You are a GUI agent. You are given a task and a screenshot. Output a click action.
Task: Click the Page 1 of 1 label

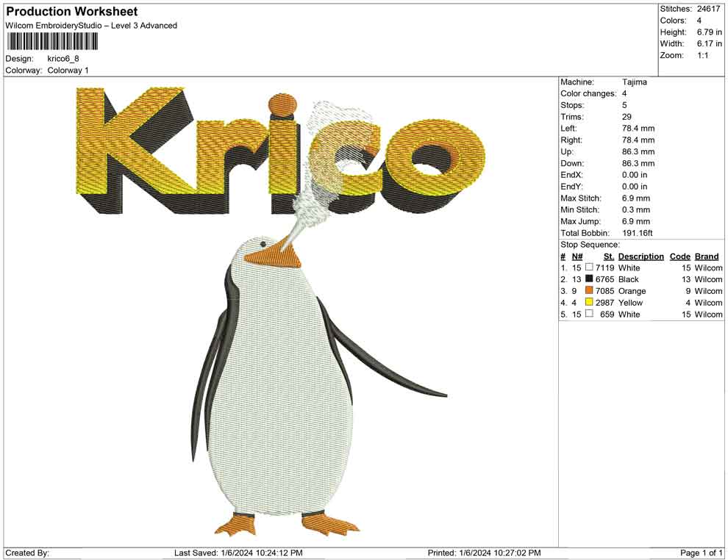699,552
